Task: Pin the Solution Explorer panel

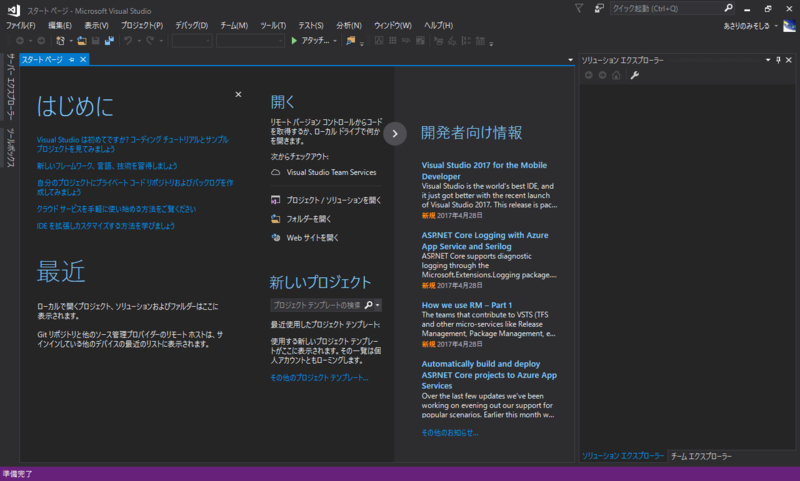Action: coord(778,60)
